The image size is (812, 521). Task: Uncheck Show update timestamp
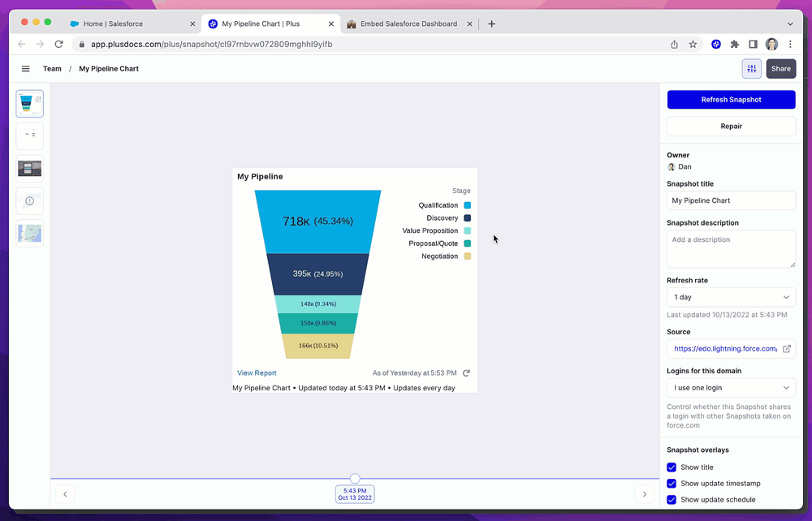coord(672,483)
